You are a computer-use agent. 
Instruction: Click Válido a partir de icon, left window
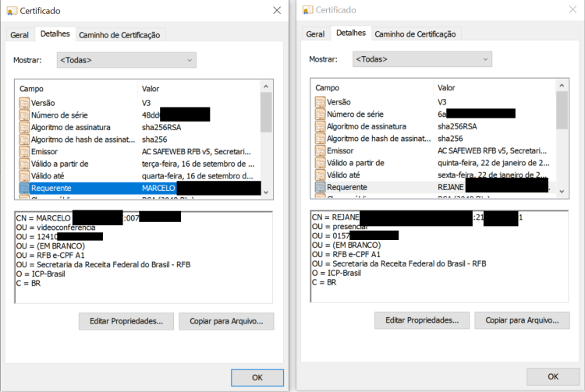click(x=24, y=164)
